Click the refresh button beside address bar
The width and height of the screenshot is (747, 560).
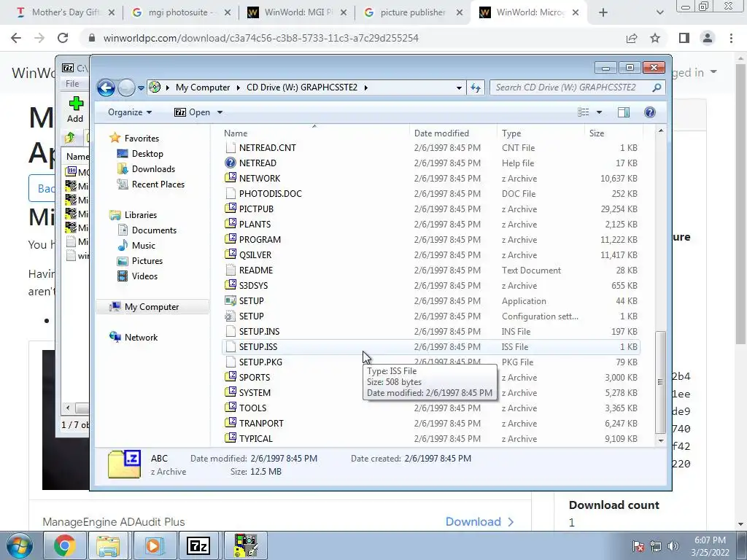[x=476, y=87]
